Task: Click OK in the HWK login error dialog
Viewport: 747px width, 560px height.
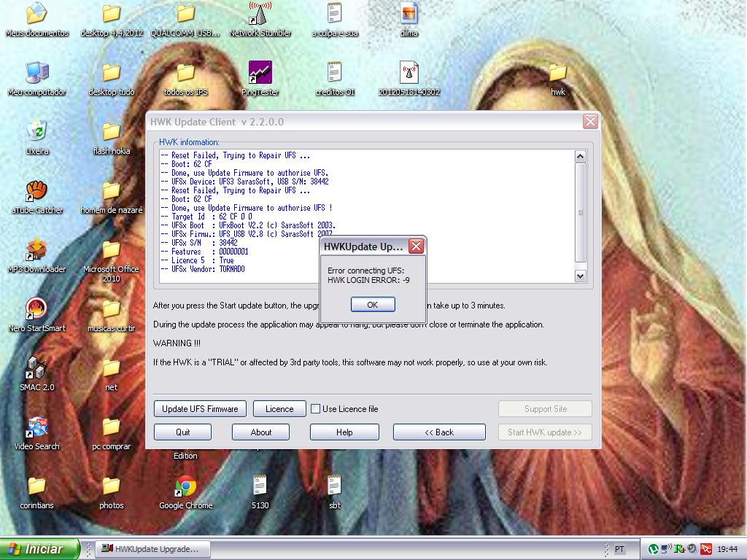Action: (x=373, y=305)
